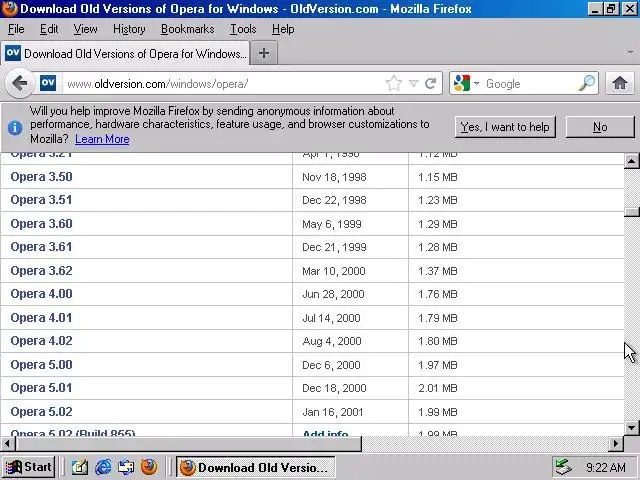Open the Windows Start menu

pos(29,467)
